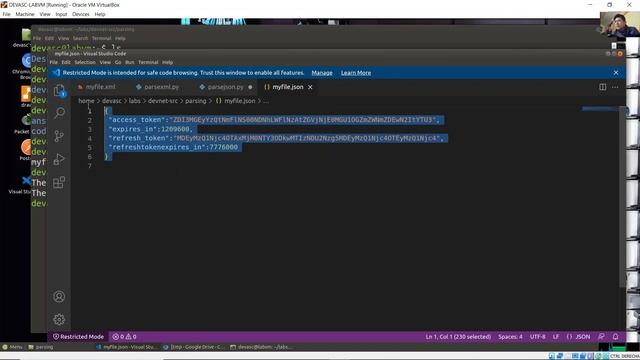This screenshot has height=360, width=640.
Task: Change indentation via Spaces: 4
Action: tap(510, 337)
